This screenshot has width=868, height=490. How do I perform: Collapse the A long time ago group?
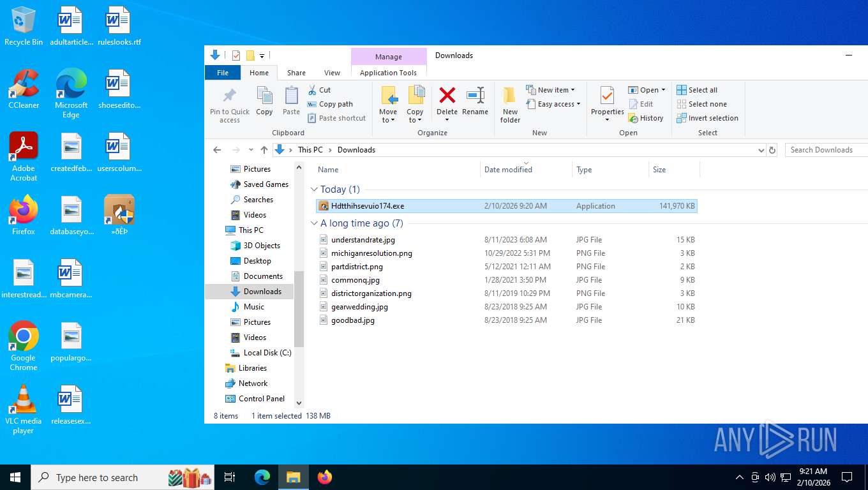pos(313,223)
